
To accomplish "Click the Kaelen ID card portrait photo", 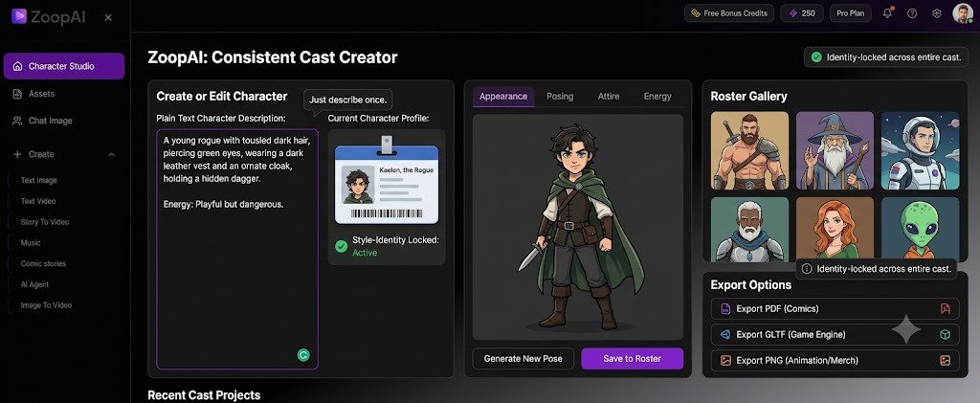I will point(358,185).
